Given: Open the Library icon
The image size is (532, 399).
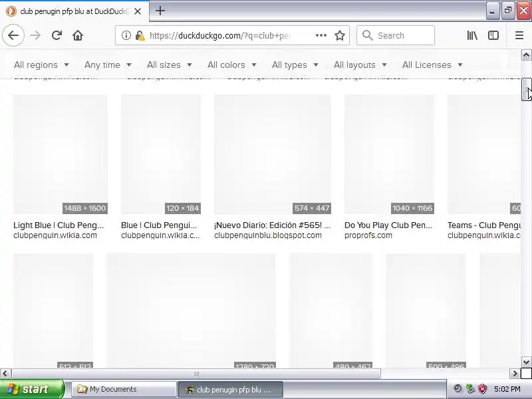Looking at the screenshot, I should (472, 35).
